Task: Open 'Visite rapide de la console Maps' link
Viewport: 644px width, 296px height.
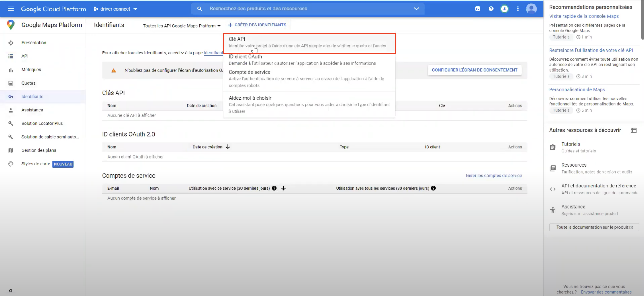Action: [584, 16]
